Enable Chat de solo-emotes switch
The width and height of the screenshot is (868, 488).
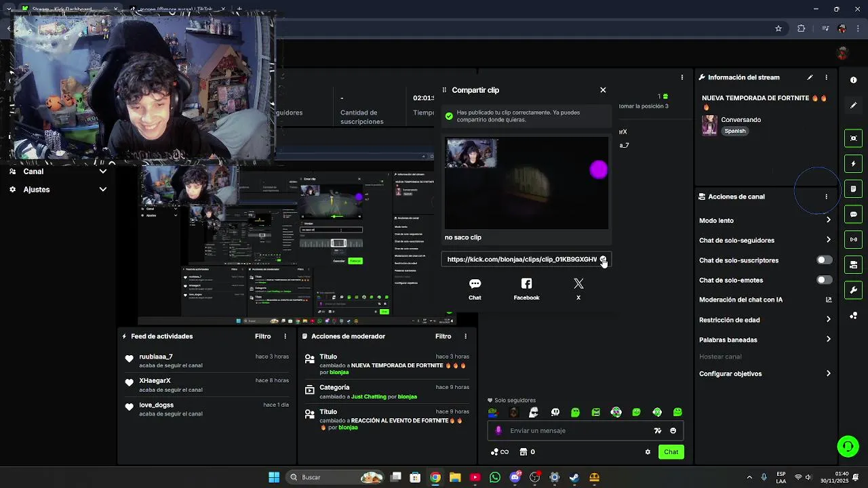point(823,280)
